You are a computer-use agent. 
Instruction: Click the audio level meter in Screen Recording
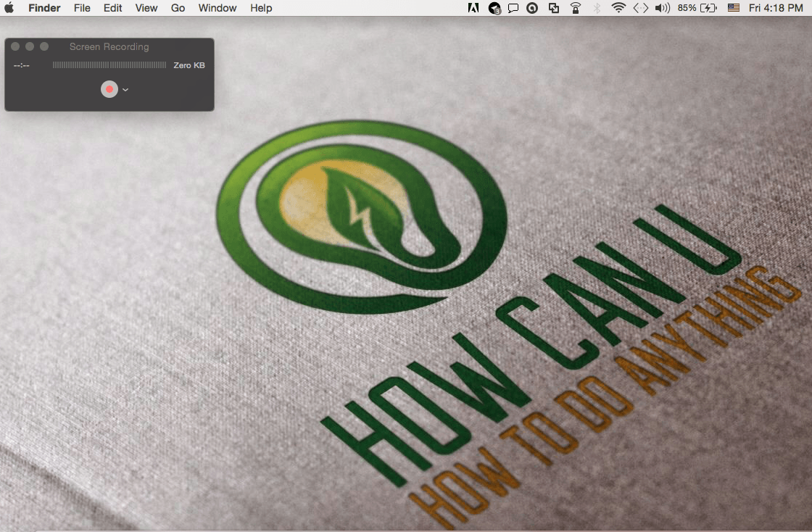(x=109, y=65)
